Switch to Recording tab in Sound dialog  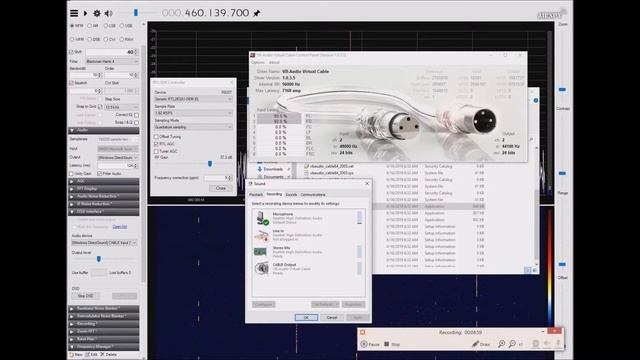click(x=274, y=194)
